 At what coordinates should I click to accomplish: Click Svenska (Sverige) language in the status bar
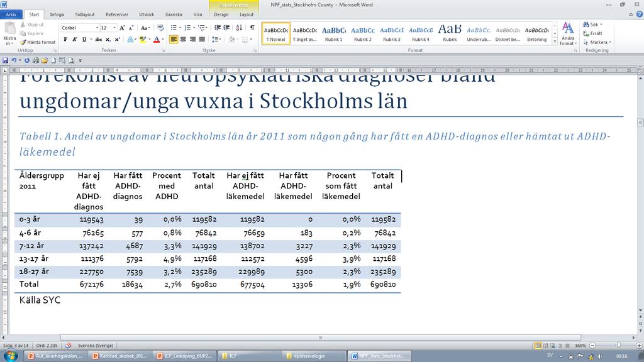click(x=96, y=346)
